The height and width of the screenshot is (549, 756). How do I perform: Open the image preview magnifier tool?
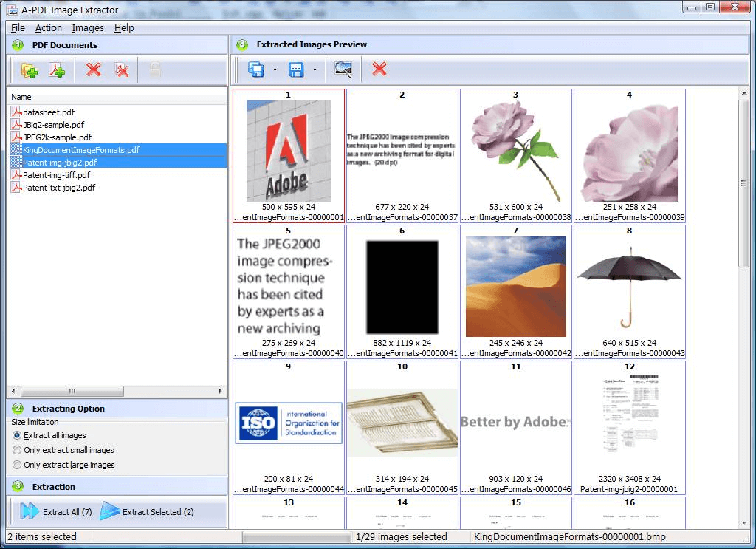[x=343, y=69]
